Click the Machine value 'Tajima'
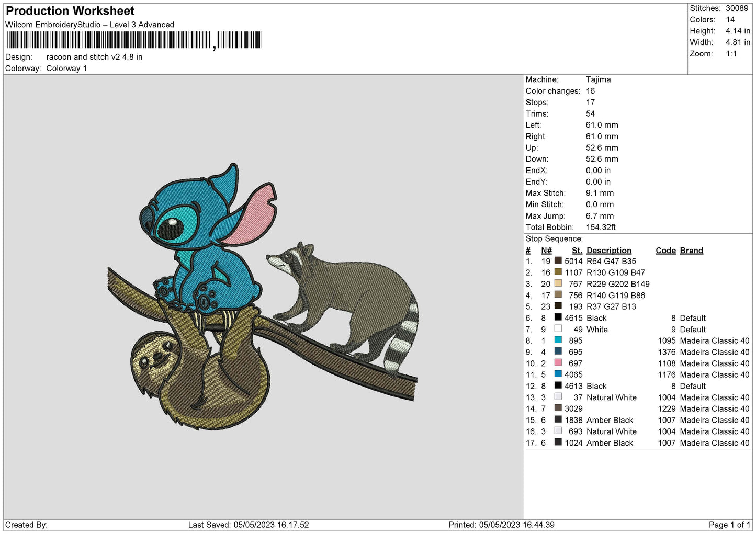Viewport: 756px width, 534px height. click(598, 79)
